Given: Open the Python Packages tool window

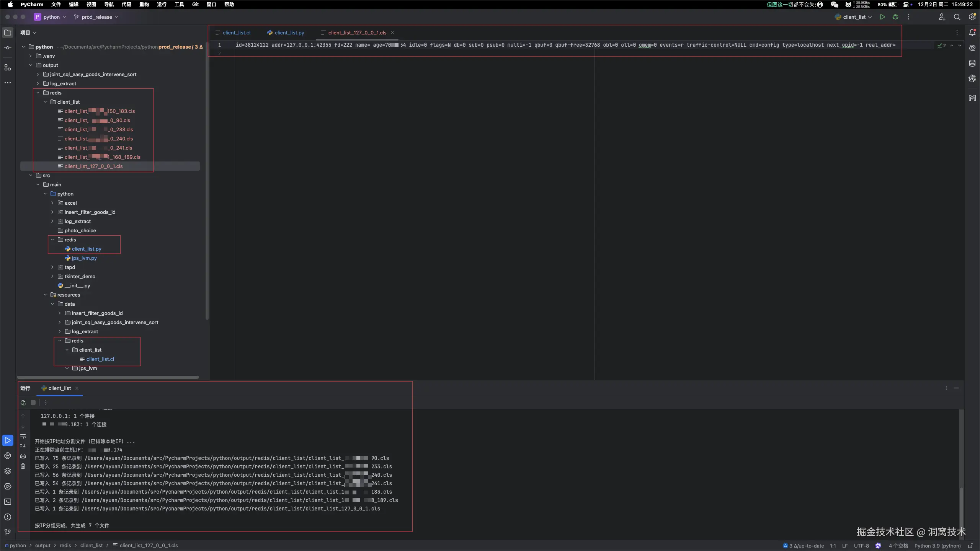Looking at the screenshot, I should (x=8, y=471).
